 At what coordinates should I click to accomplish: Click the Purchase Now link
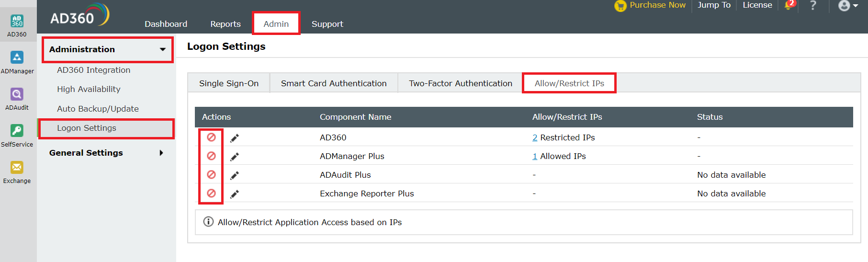click(657, 5)
